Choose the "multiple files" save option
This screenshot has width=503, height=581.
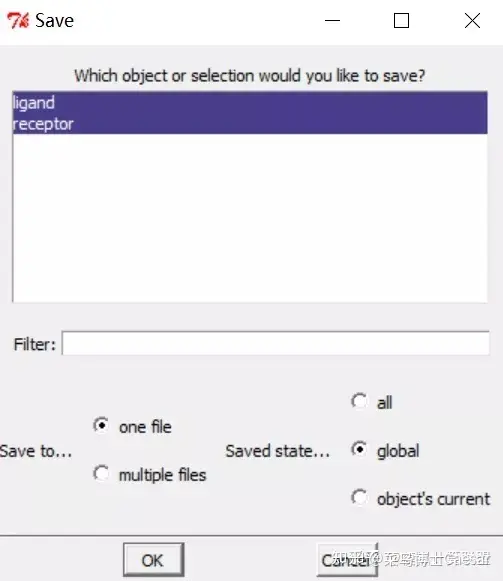pos(149,474)
